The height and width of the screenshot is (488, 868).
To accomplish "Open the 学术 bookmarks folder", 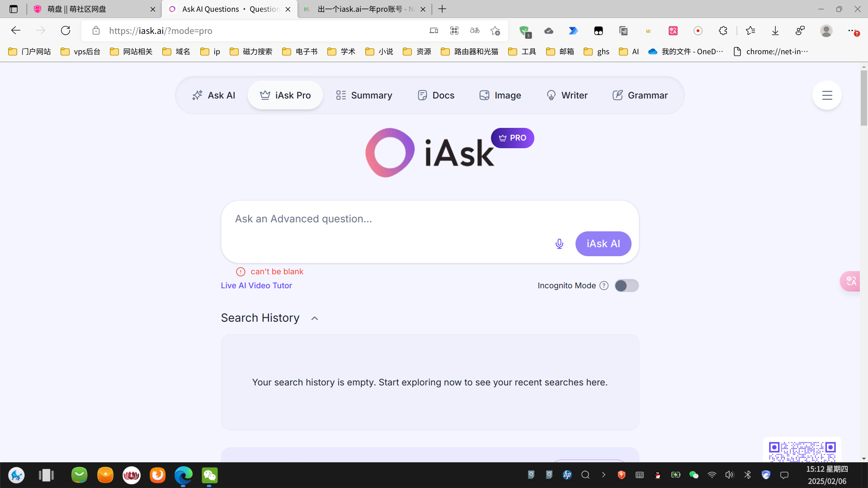I will pyautogui.click(x=341, y=52).
